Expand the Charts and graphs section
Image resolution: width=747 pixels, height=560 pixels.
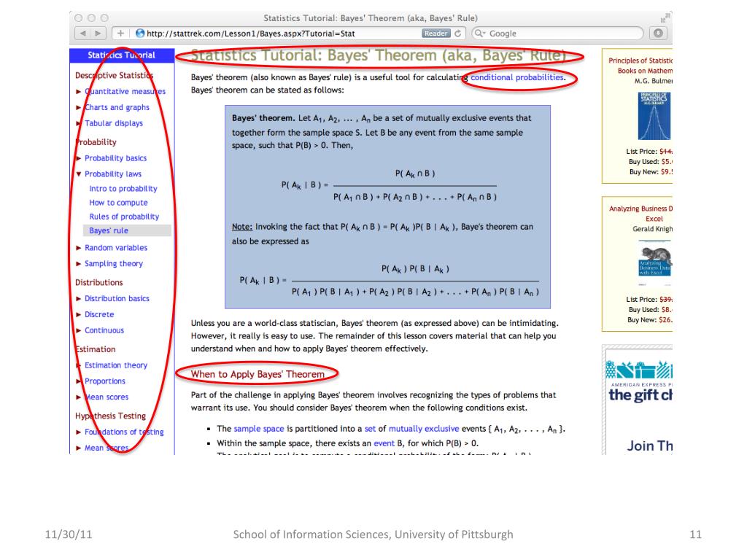pyautogui.click(x=79, y=108)
